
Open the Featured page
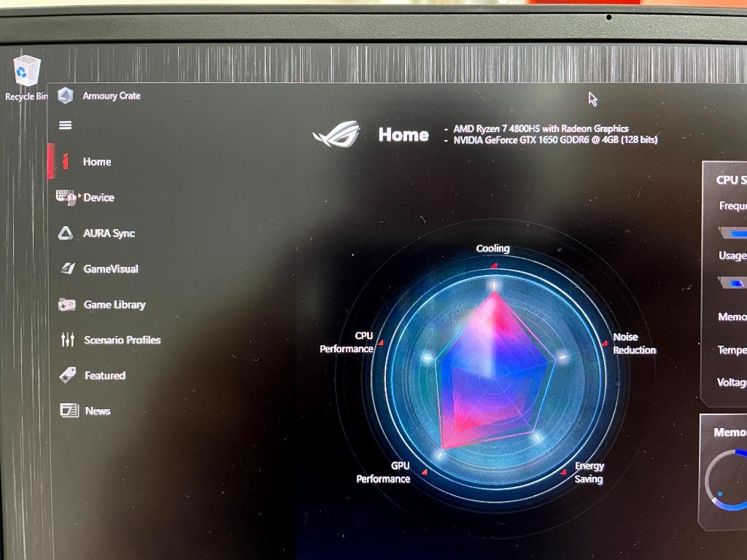point(105,376)
